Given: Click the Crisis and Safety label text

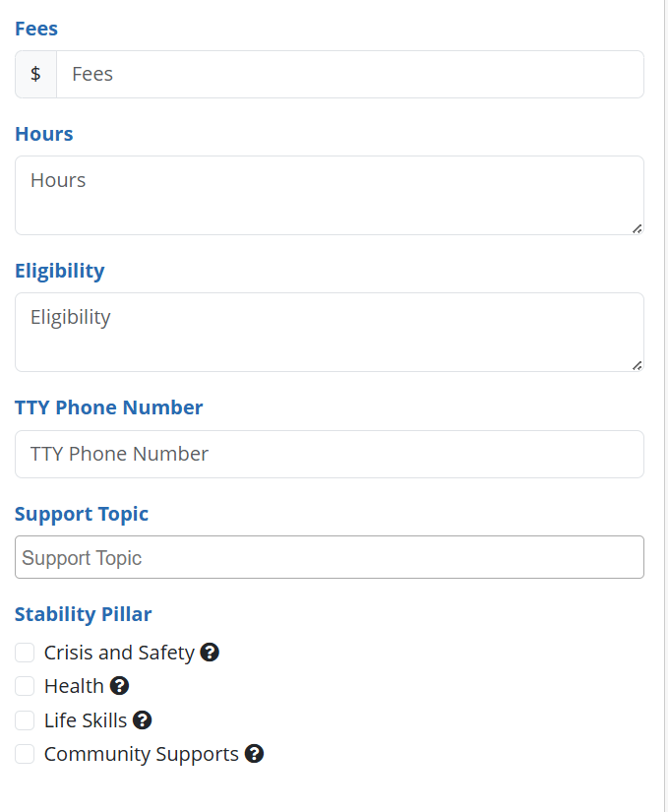Looking at the screenshot, I should (119, 653).
